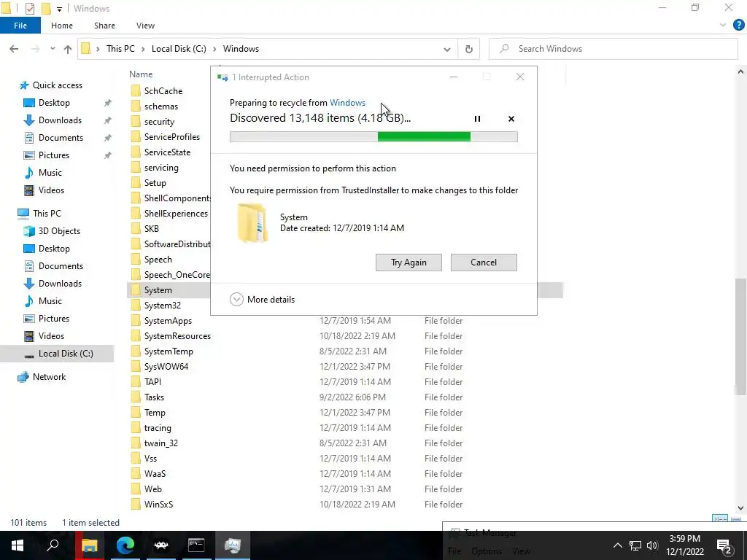Select the Web folder
Screen dimensions: 747x560
pos(153,489)
